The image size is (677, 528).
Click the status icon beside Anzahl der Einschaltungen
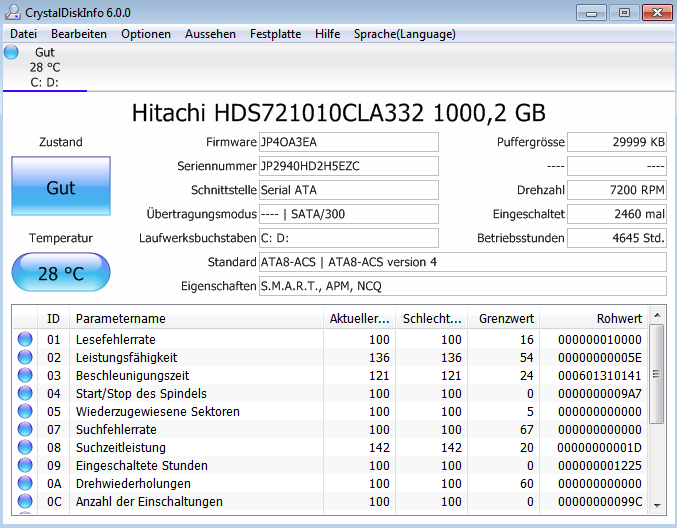(25, 502)
